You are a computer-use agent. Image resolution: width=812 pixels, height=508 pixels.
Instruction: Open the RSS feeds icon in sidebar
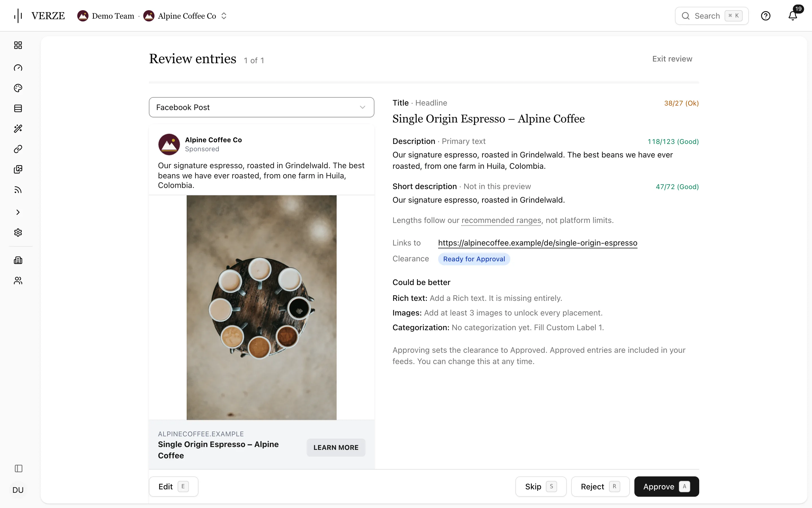coord(18,190)
